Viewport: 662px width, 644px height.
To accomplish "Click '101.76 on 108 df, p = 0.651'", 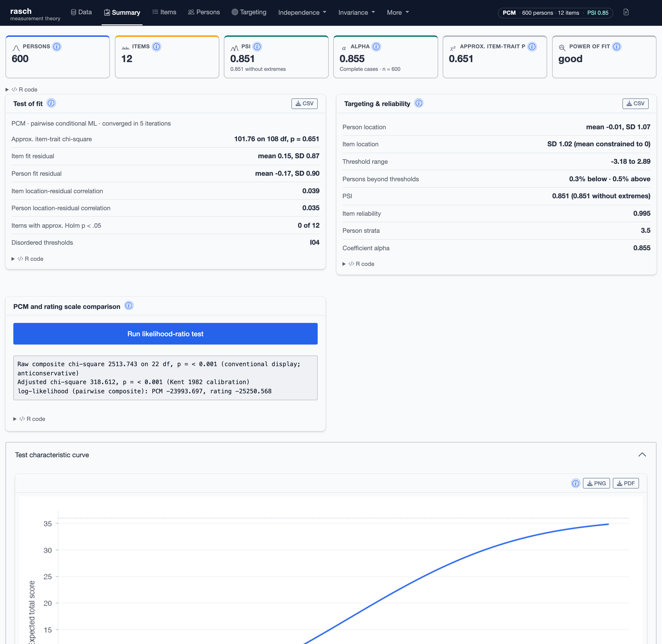I will click(x=277, y=139).
